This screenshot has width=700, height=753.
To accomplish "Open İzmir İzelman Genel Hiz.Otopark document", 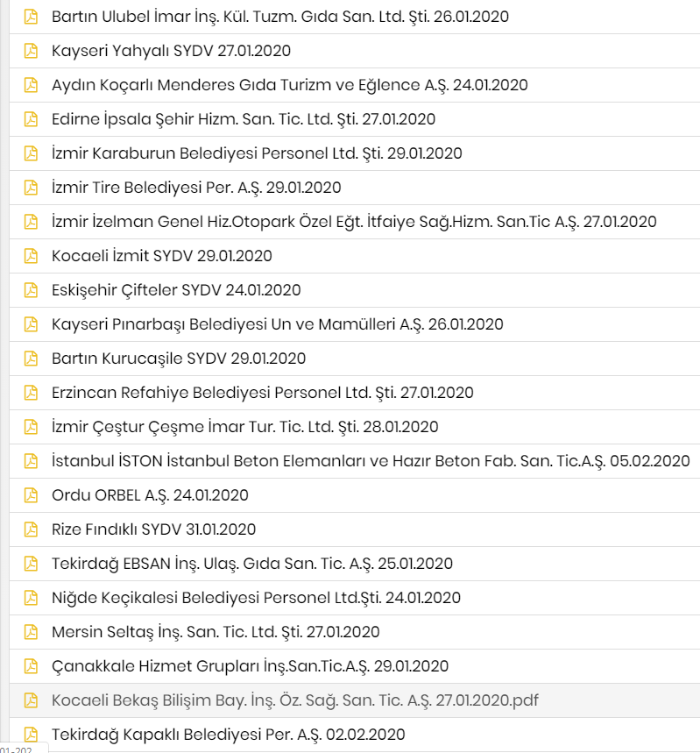I will pos(354,222).
